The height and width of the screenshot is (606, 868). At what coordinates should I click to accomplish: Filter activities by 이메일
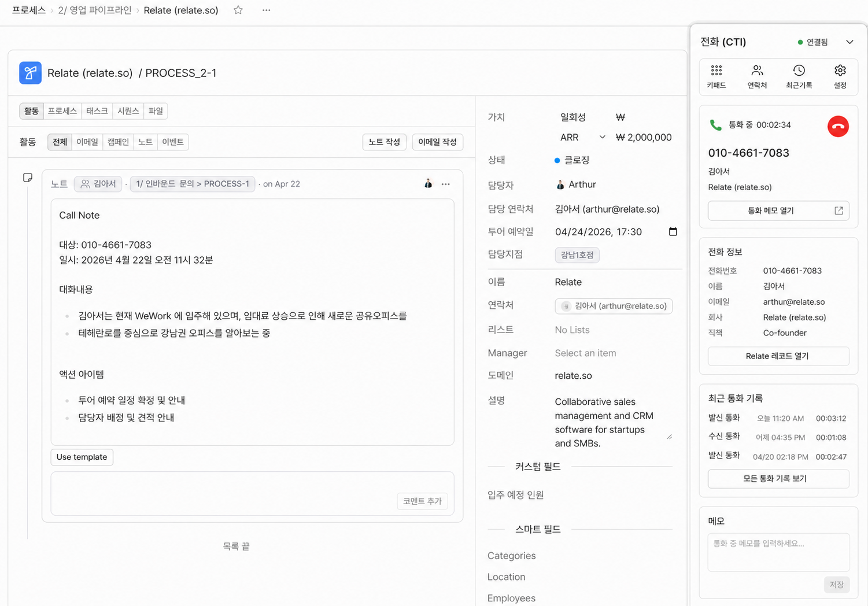pos(87,142)
